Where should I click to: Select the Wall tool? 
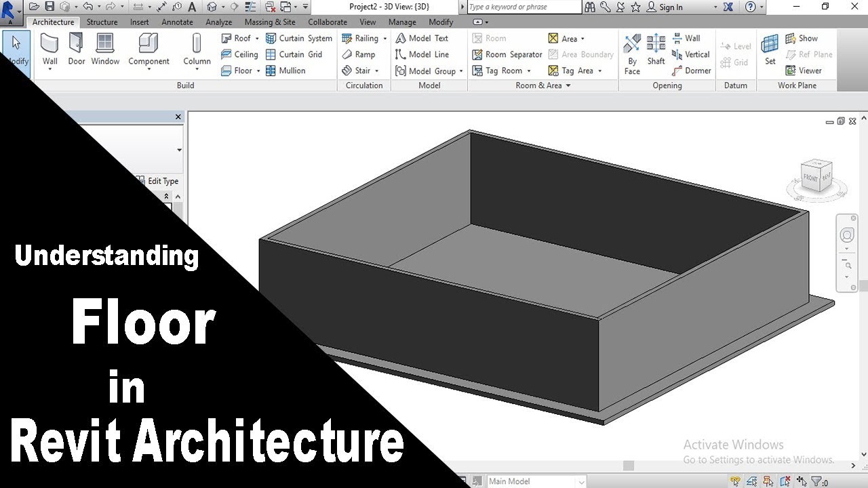point(50,51)
